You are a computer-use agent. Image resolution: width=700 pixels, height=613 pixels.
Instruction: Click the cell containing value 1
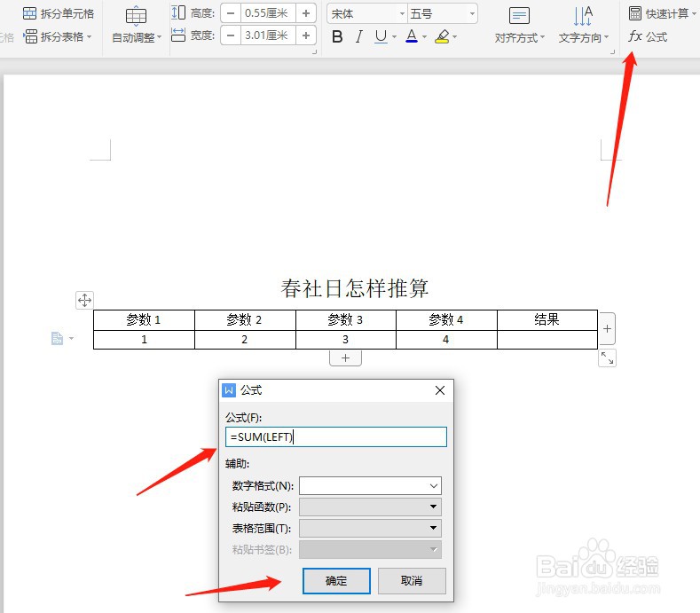[x=144, y=340]
